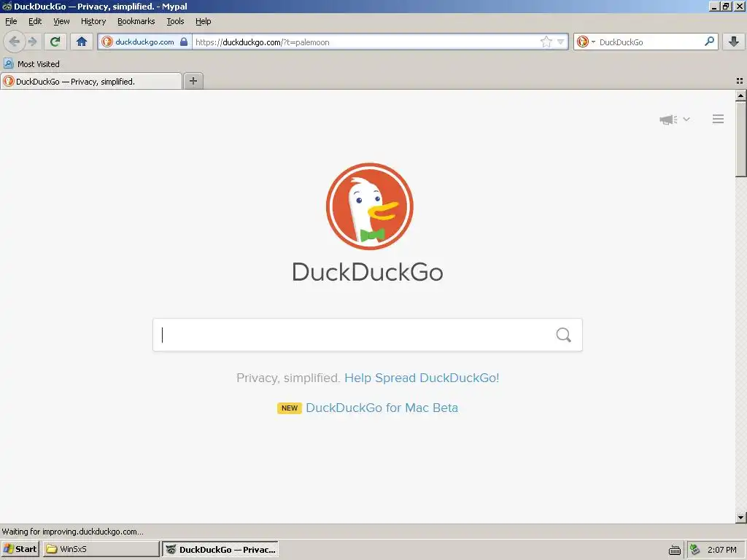Open the Help menu
Screen dimensions: 747x560
(203, 21)
